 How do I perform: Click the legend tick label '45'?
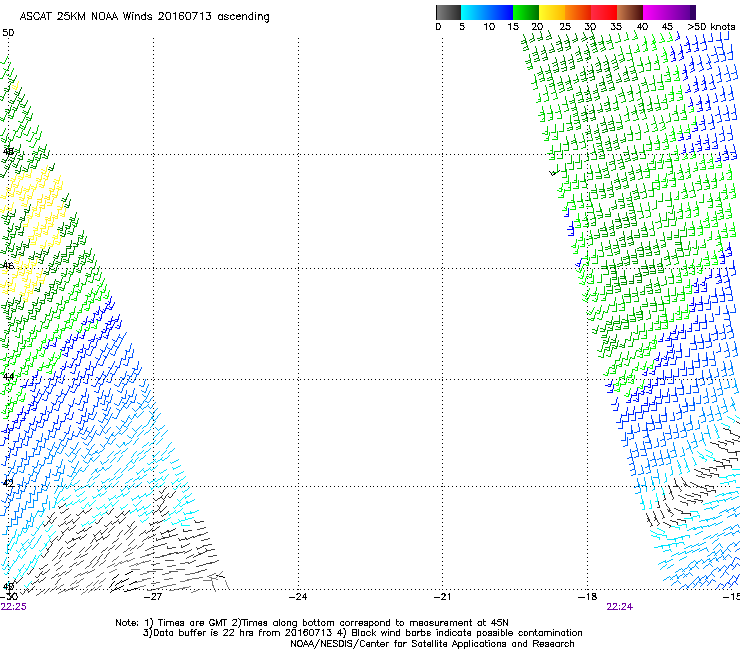coord(667,27)
